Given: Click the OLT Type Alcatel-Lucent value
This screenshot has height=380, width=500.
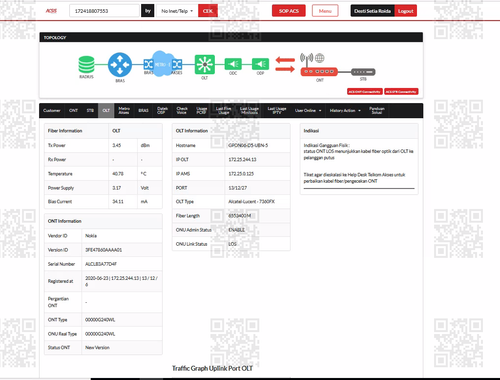Looking at the screenshot, I should pos(251,202).
